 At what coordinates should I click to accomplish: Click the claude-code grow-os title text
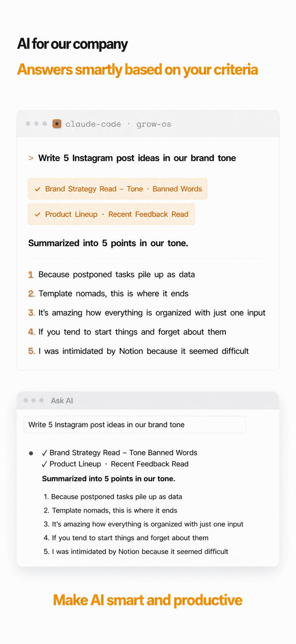(x=118, y=124)
